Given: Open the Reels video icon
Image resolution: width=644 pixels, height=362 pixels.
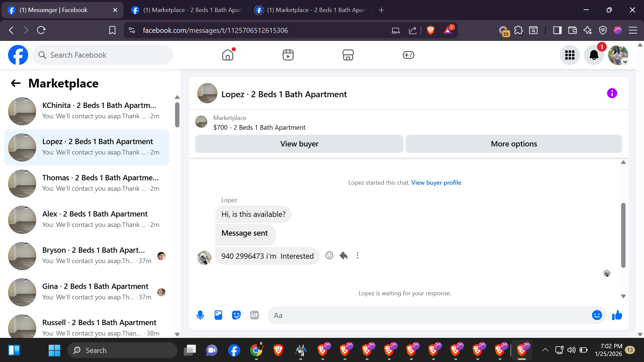Looking at the screenshot, I should coord(288,55).
